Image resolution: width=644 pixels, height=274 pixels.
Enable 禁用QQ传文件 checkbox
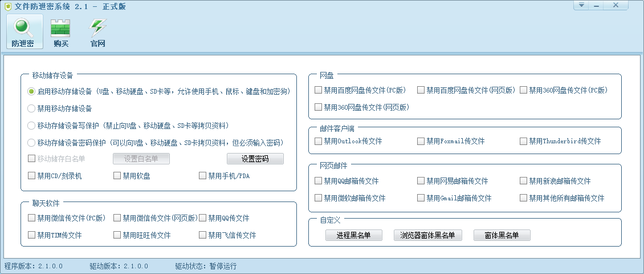[203, 218]
